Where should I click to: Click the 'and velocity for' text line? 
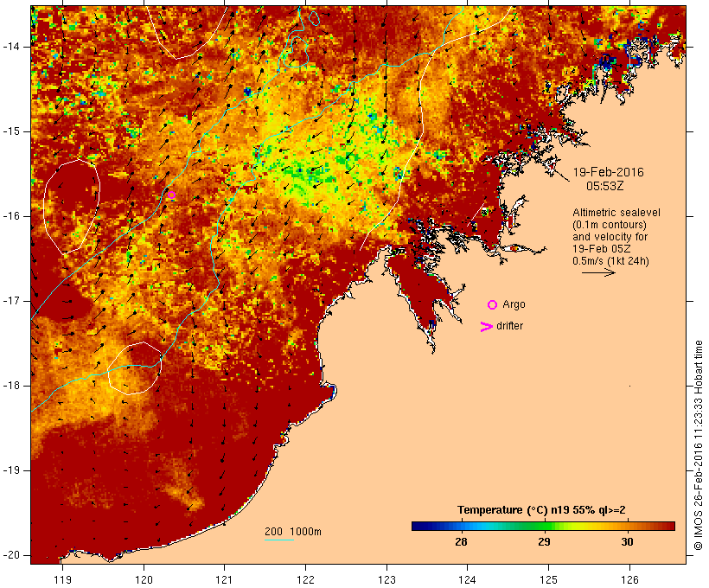610,237
